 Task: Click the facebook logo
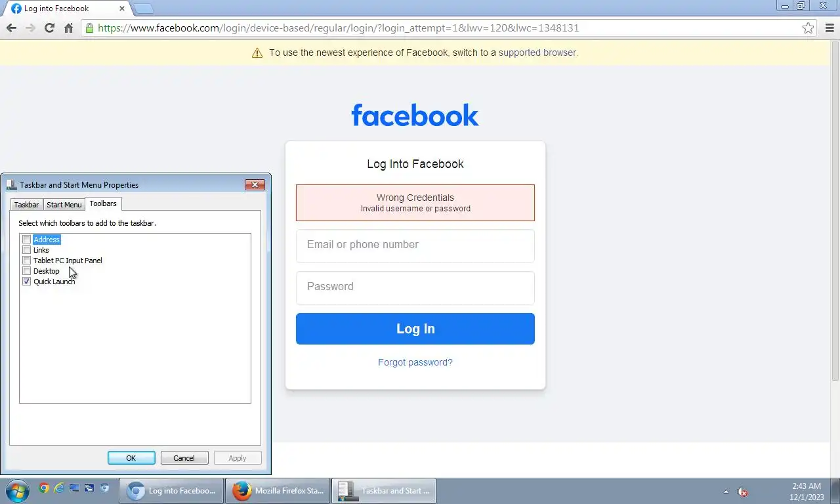click(x=415, y=115)
